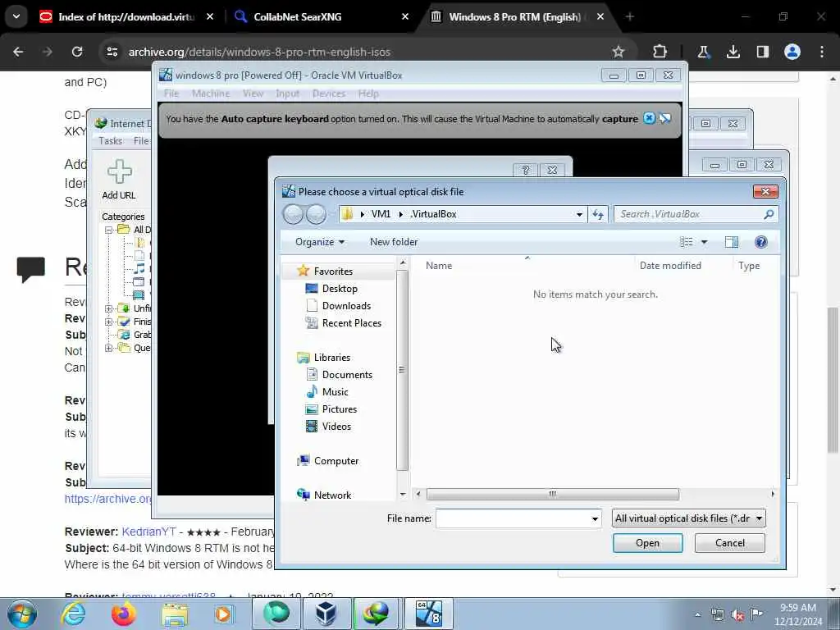Open Downloads in the Favorites list
The height and width of the screenshot is (630, 840).
point(346,306)
